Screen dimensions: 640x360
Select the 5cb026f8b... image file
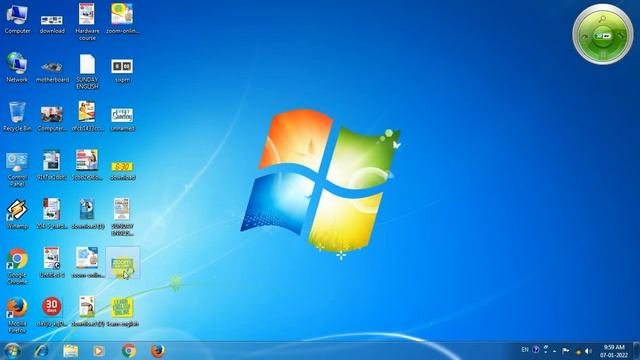(87, 165)
